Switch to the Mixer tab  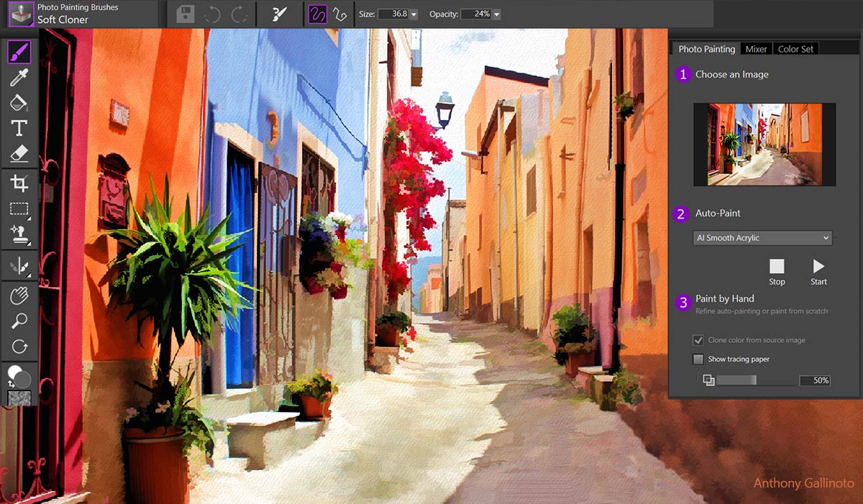point(756,49)
